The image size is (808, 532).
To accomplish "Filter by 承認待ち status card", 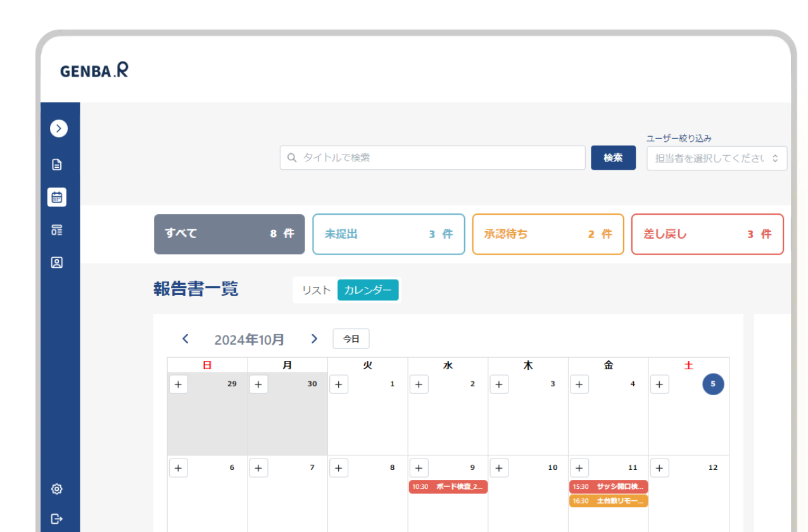I will [x=548, y=234].
